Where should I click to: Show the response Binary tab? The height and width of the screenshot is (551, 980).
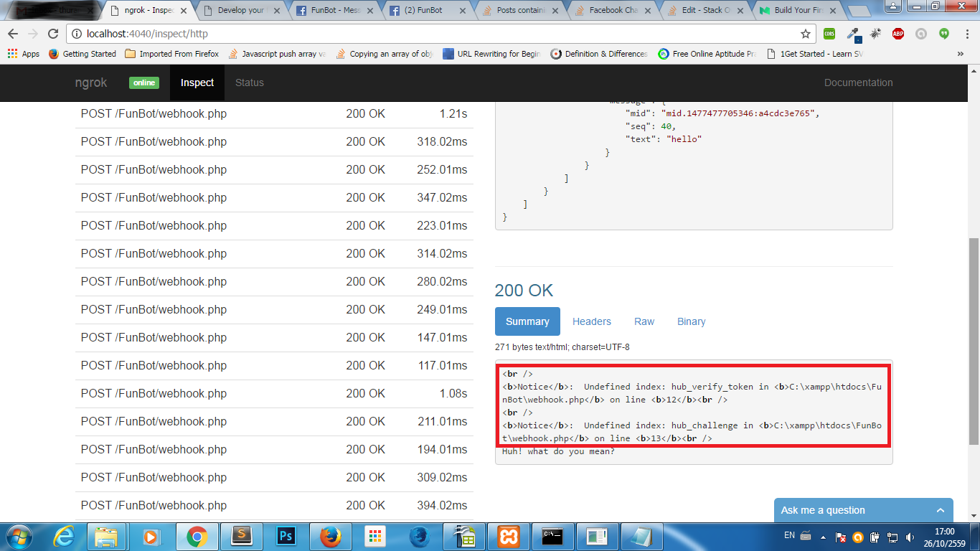[692, 321]
